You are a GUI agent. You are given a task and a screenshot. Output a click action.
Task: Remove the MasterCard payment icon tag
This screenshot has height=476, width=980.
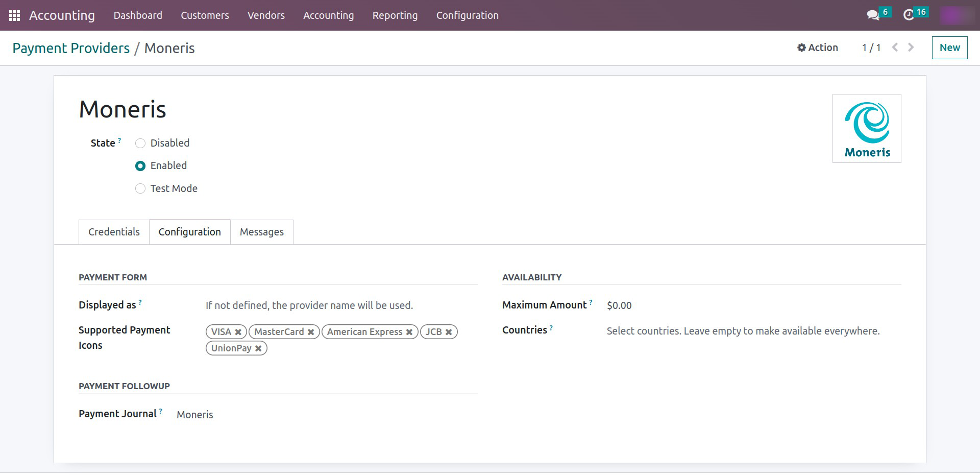pos(311,332)
